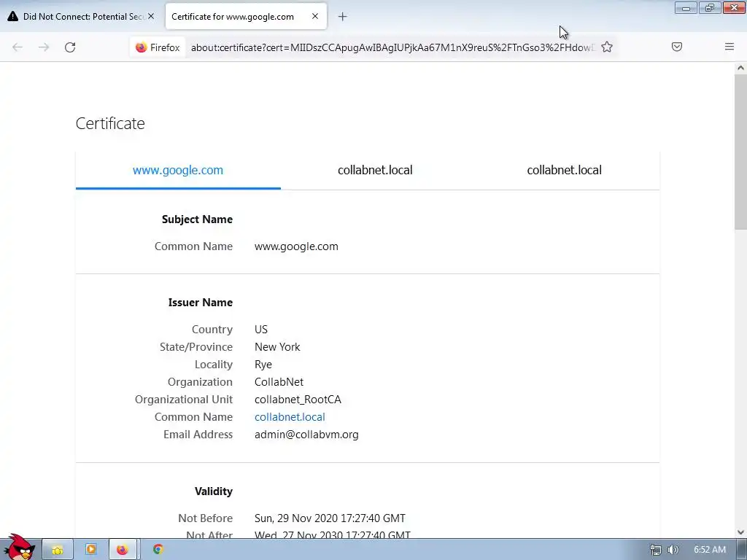Image resolution: width=747 pixels, height=560 pixels.
Task: Click the 'Subject Name' section heading
Action: click(197, 219)
